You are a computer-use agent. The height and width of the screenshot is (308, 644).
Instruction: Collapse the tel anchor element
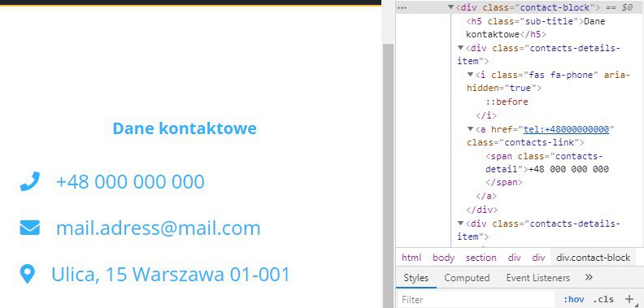tap(470, 129)
